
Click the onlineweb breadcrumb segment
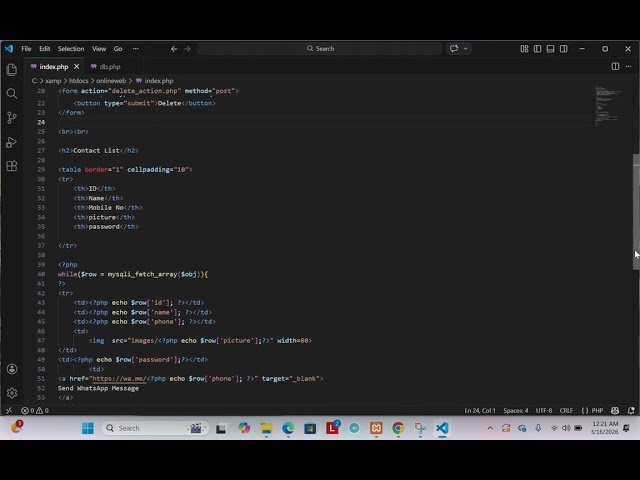pyautogui.click(x=111, y=81)
